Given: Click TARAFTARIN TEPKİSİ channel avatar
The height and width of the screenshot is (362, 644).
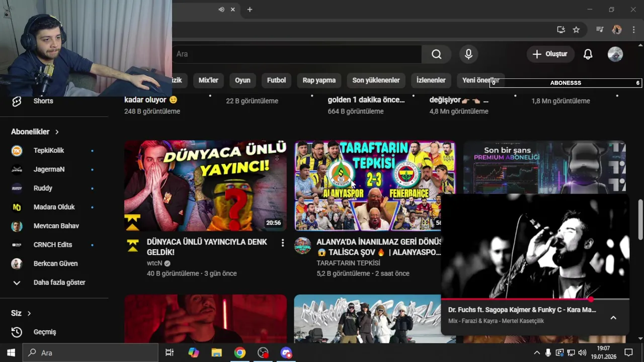Looking at the screenshot, I should pyautogui.click(x=302, y=245).
